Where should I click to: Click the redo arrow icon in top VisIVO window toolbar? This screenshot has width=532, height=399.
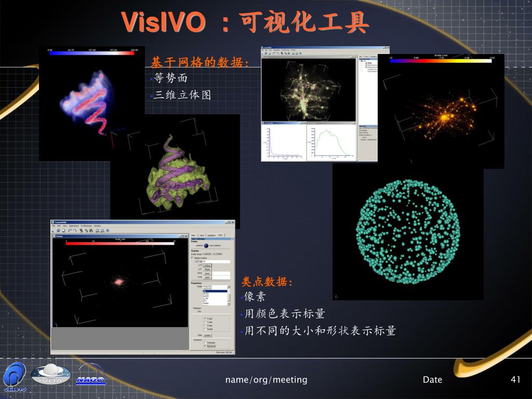click(x=277, y=54)
